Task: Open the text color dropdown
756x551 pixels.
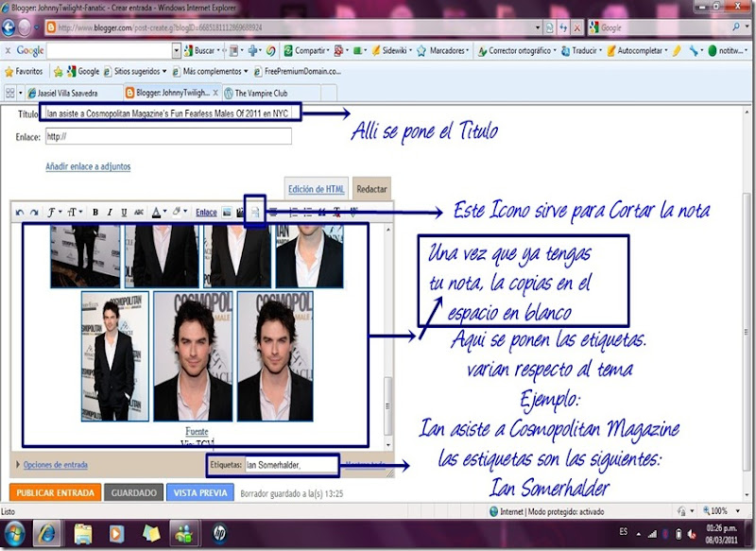Action: coord(159,212)
